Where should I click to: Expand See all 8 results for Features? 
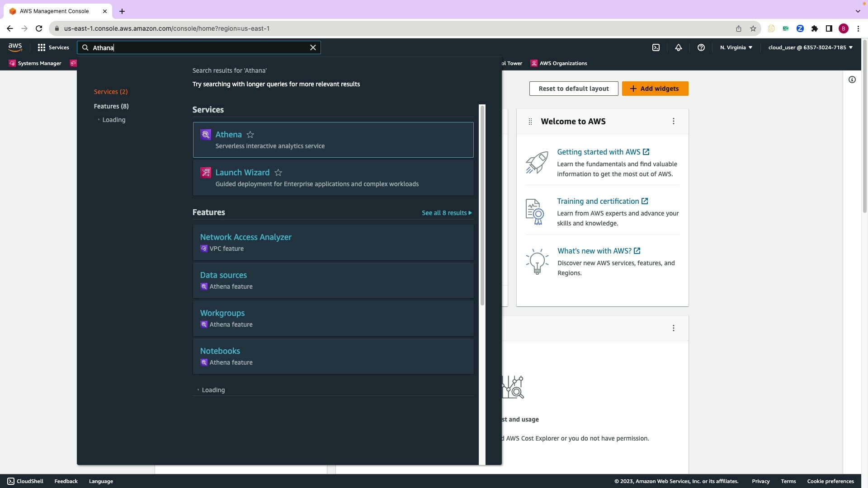447,213
